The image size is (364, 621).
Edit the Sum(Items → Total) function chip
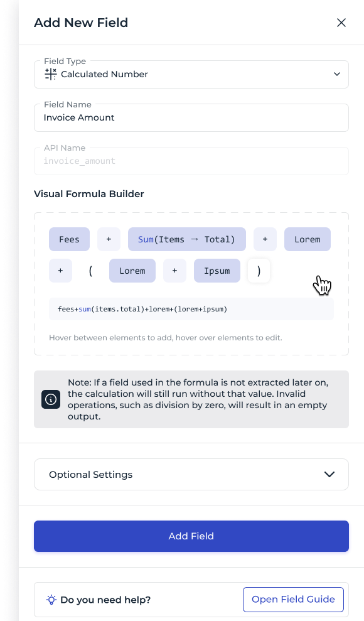tap(186, 239)
